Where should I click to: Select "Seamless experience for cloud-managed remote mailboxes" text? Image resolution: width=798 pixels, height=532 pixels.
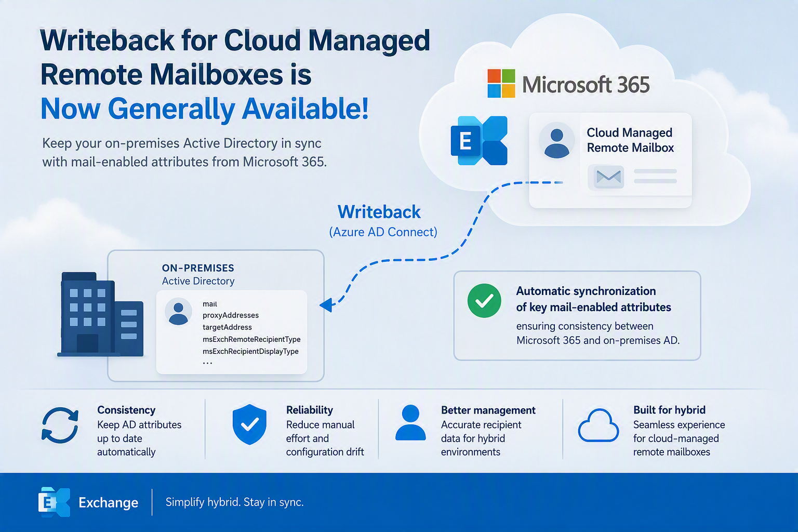[x=679, y=438]
